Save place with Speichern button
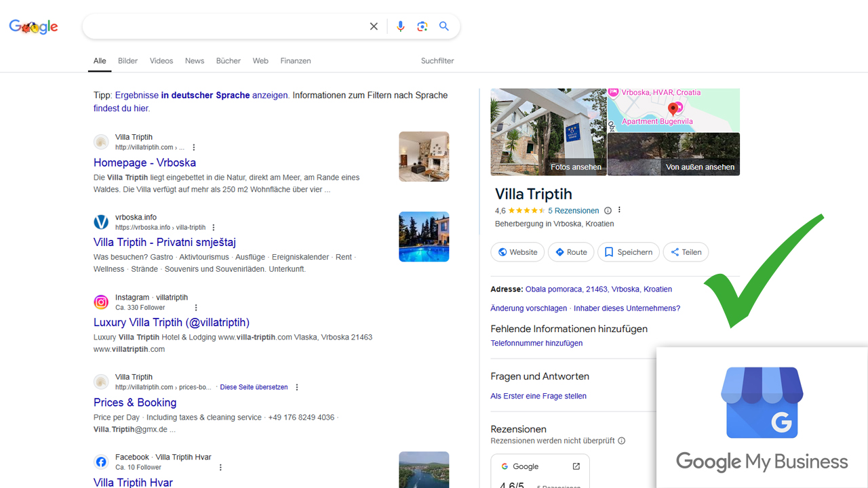Image resolution: width=868 pixels, height=488 pixels. [x=628, y=252]
